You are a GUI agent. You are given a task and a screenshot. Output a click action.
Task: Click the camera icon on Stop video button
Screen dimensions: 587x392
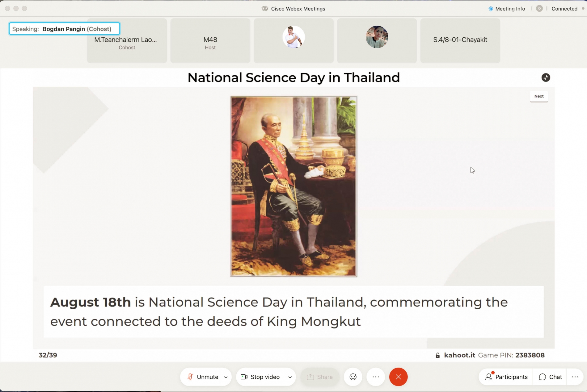pos(244,377)
